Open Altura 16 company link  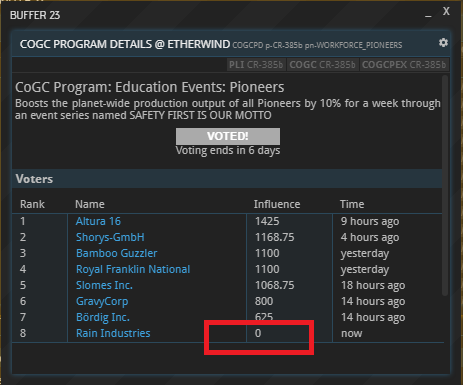pyautogui.click(x=98, y=221)
